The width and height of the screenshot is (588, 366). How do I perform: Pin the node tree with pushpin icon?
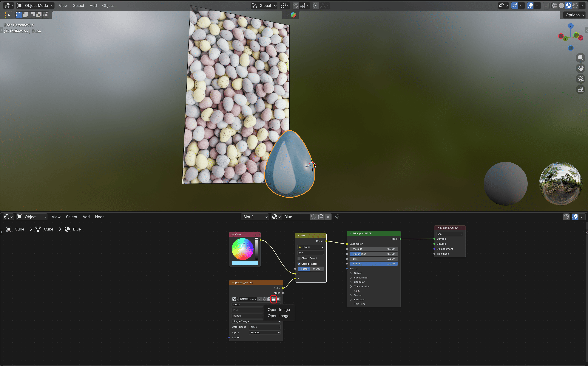click(337, 217)
